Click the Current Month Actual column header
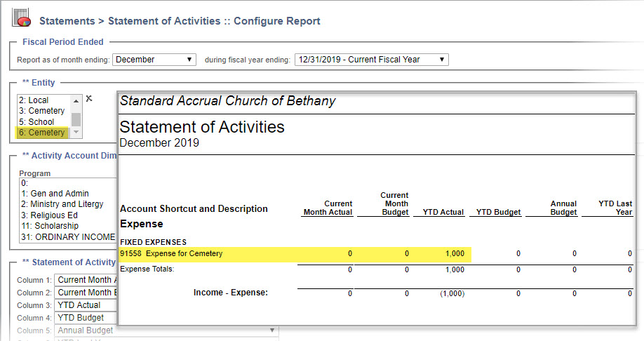 [328, 208]
